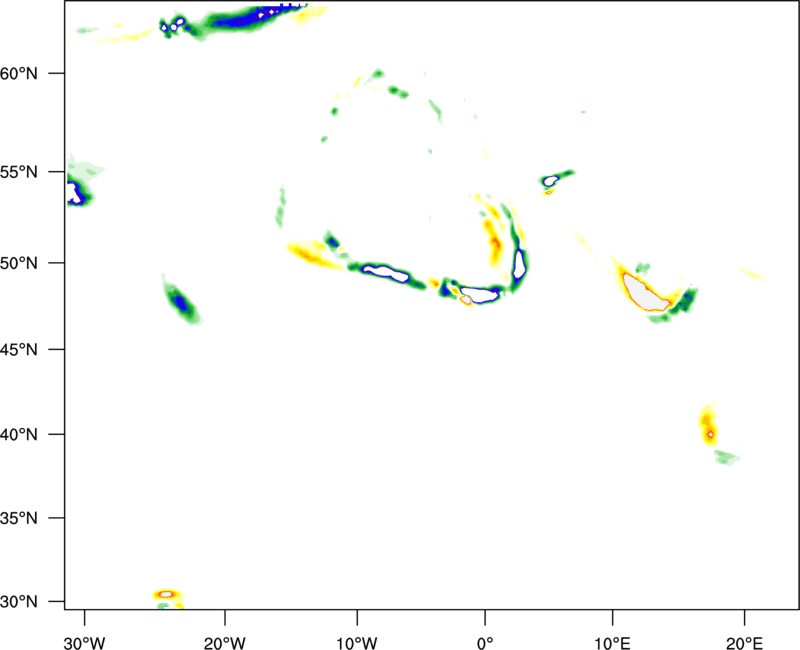This screenshot has width=800, height=650.
Task: Click the 20°E longitude label
Action: click(x=744, y=643)
